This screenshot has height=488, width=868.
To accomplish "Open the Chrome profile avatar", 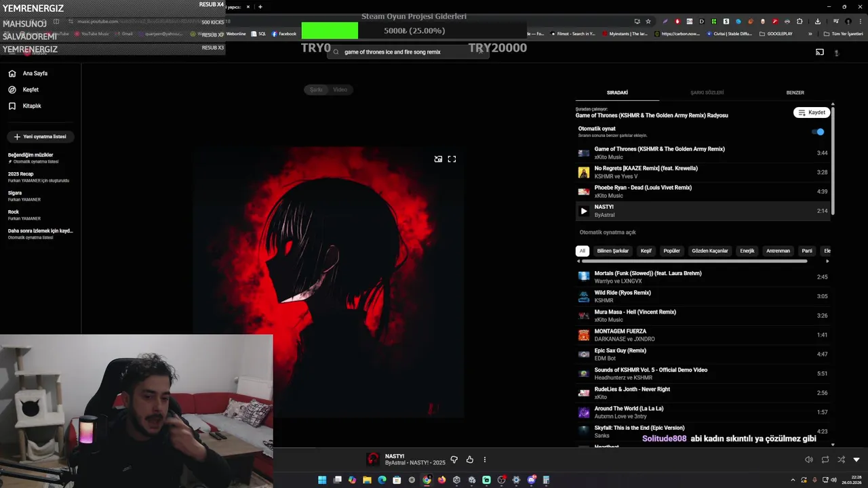I will click(x=848, y=21).
